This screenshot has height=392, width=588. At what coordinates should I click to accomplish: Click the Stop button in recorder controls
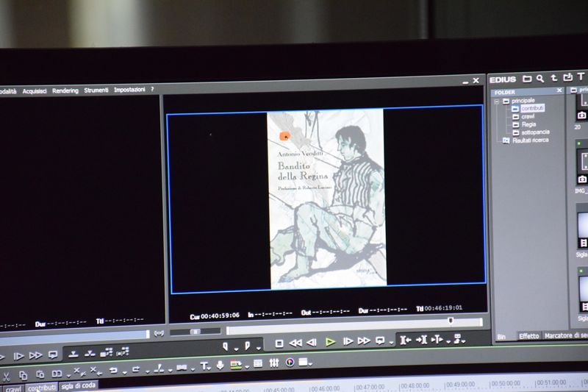pyautogui.click(x=279, y=343)
